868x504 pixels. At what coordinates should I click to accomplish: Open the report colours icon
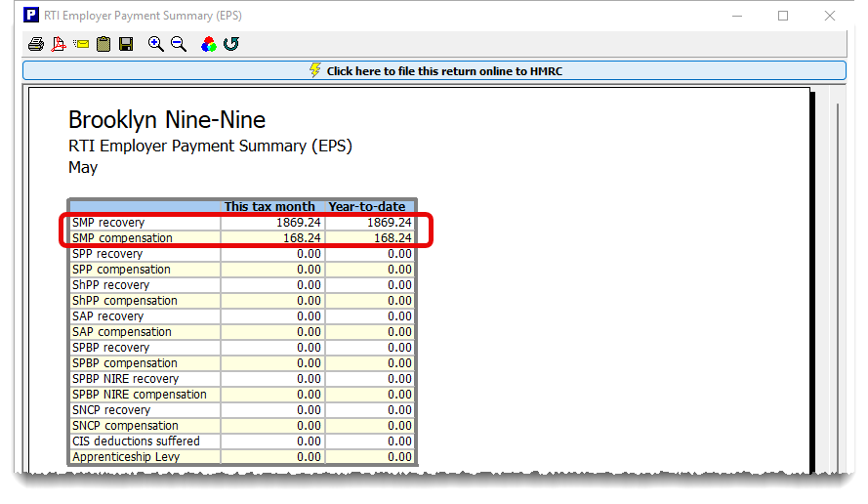(x=209, y=44)
